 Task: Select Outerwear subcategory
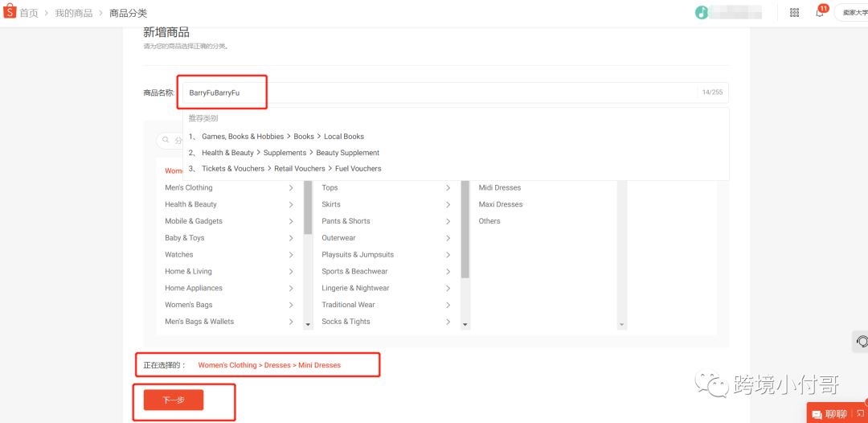click(x=339, y=238)
